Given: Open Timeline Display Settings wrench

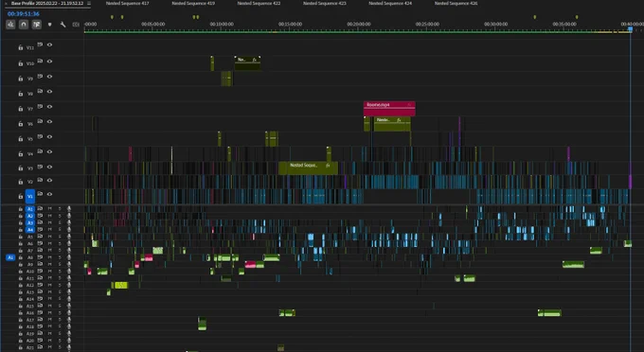Looking at the screenshot, I should click(63, 25).
